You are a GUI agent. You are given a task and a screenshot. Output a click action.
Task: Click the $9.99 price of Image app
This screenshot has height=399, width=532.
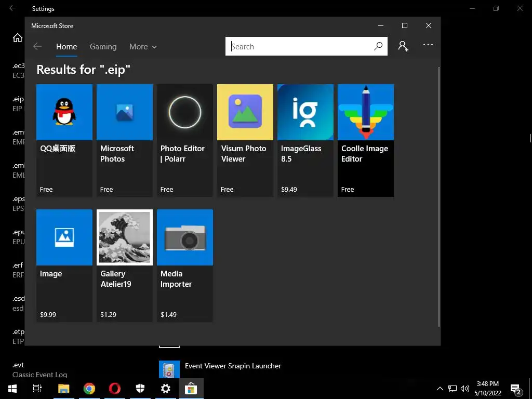[48, 314]
